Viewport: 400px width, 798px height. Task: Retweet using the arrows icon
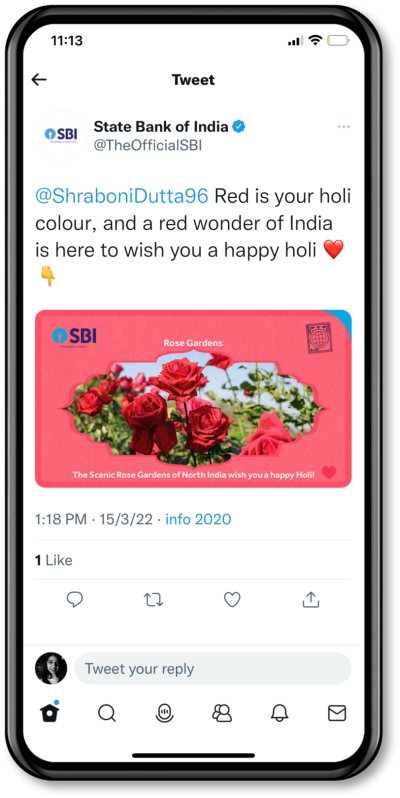coord(153,600)
